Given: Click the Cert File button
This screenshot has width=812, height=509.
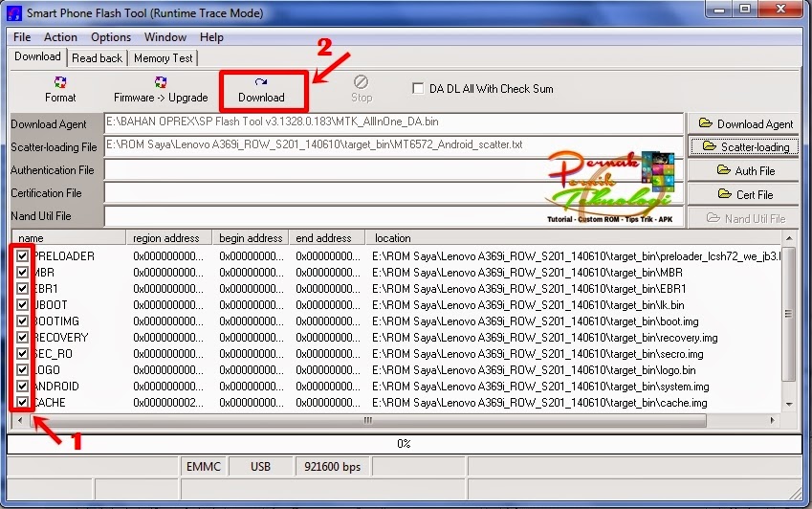Looking at the screenshot, I should click(x=743, y=194).
